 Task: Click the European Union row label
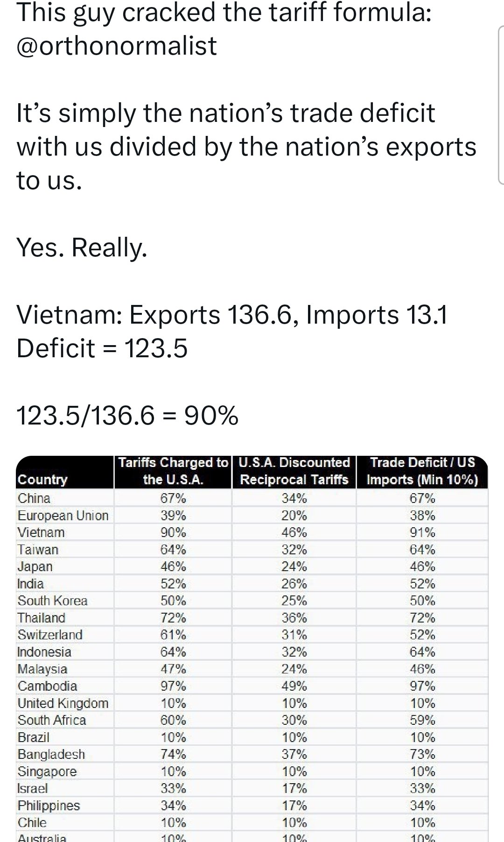[63, 516]
